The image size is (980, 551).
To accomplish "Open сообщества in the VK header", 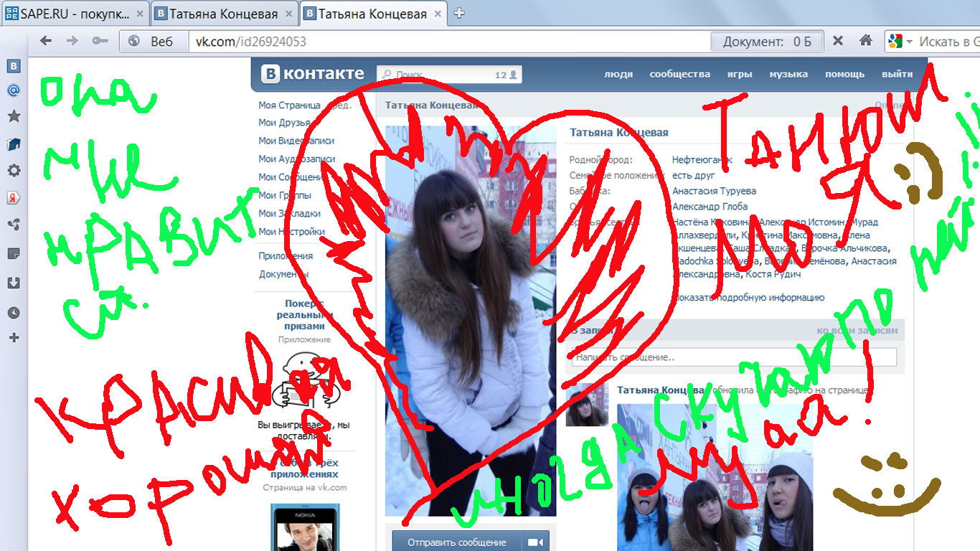I will pos(680,74).
